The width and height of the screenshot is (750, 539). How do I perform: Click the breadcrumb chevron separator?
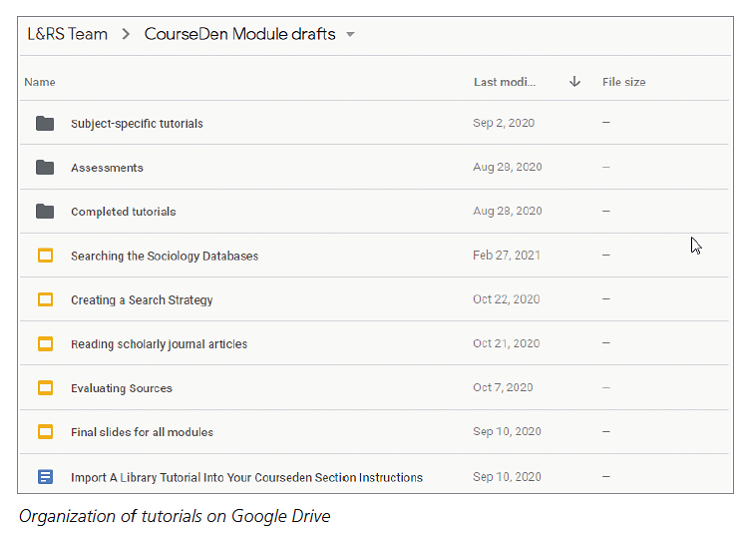(x=126, y=34)
